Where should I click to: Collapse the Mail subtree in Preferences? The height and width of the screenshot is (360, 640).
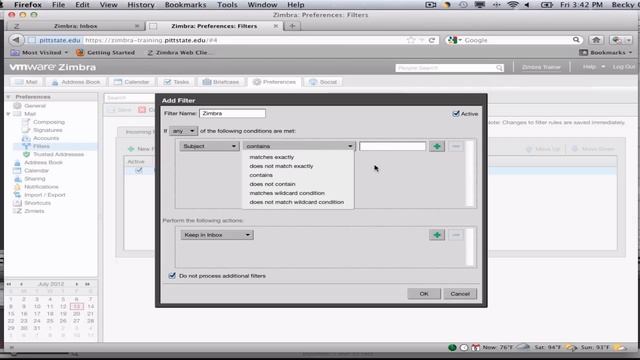(x=8, y=114)
